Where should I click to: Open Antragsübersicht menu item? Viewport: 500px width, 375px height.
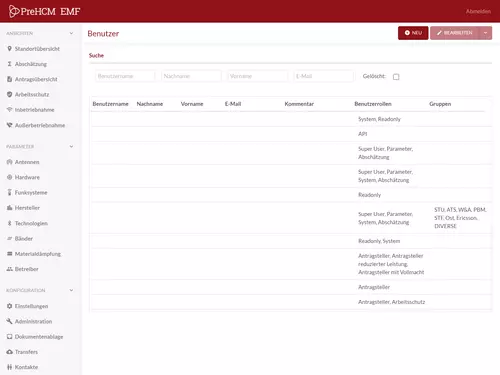(x=36, y=79)
